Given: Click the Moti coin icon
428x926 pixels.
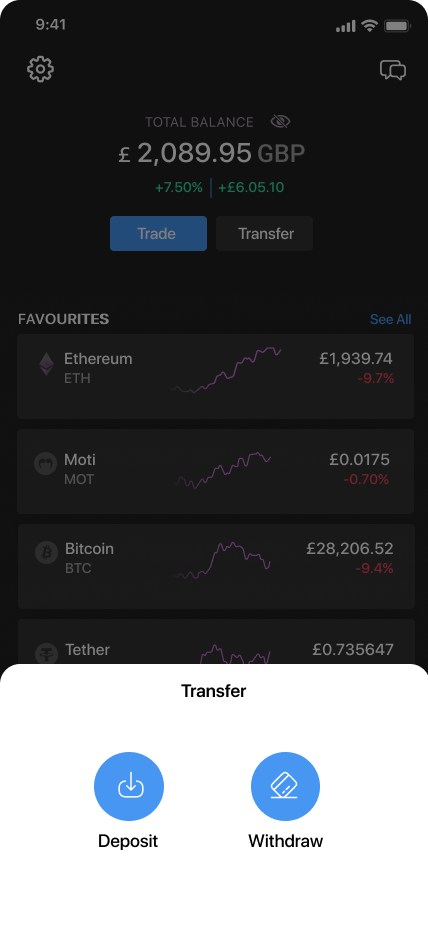Looking at the screenshot, I should tap(45, 463).
